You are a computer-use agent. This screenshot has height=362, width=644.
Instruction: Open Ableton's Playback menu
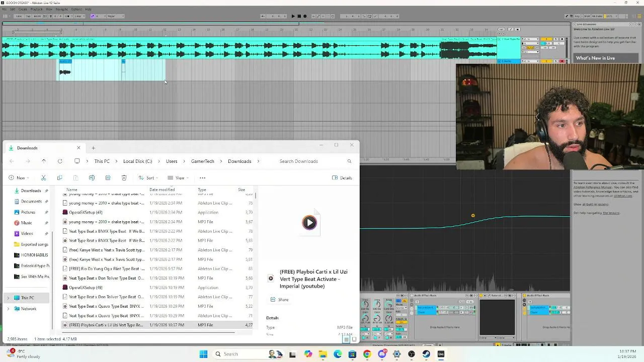[37, 9]
